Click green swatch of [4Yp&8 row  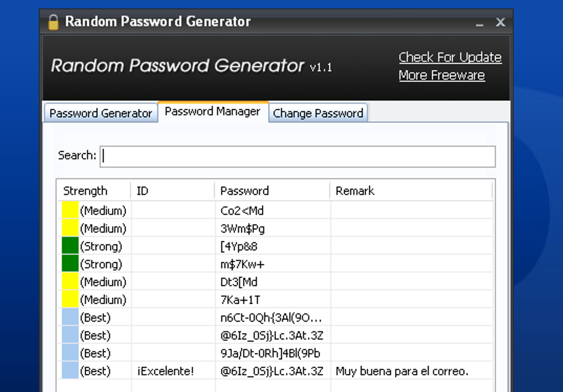[x=70, y=246]
